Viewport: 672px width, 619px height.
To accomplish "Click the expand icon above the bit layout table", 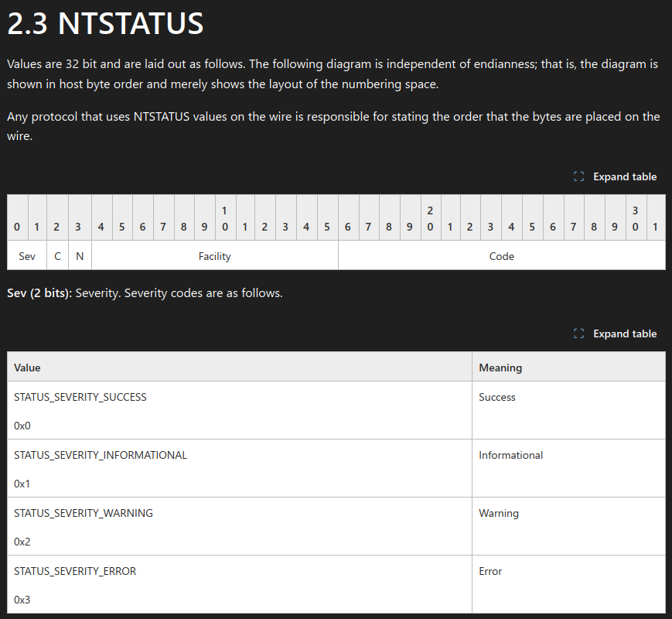I will pyautogui.click(x=578, y=176).
